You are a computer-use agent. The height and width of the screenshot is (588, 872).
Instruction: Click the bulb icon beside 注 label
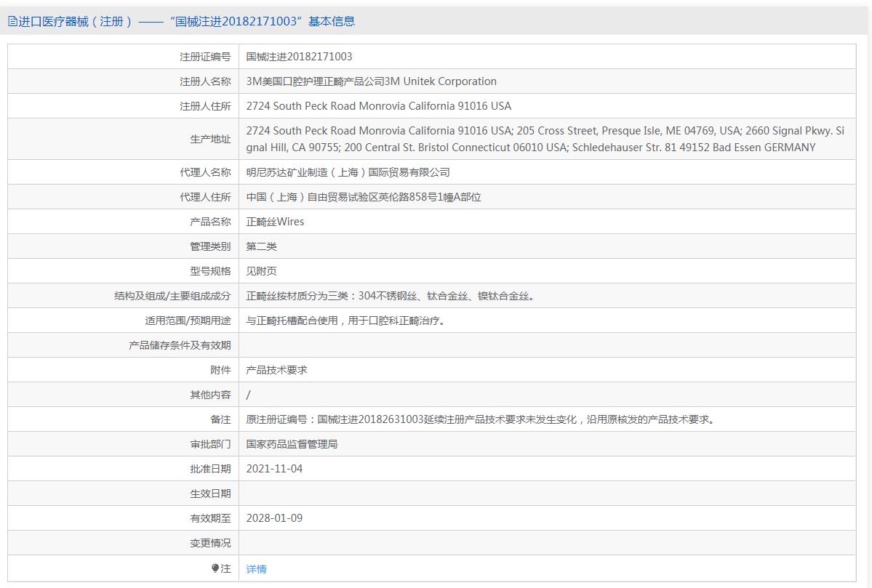click(215, 568)
